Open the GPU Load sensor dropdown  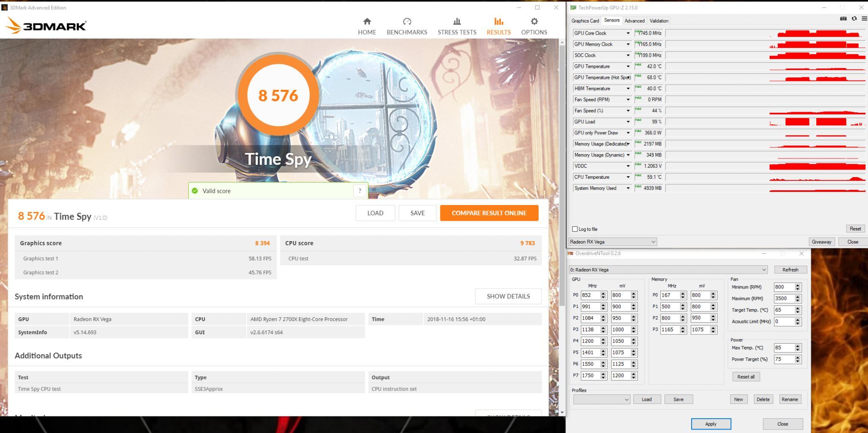[x=628, y=122]
